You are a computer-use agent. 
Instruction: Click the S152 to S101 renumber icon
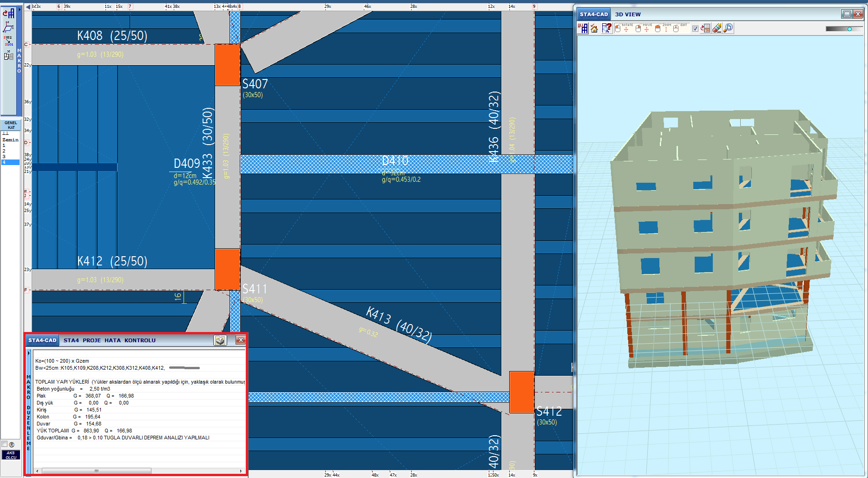pyautogui.click(x=8, y=41)
